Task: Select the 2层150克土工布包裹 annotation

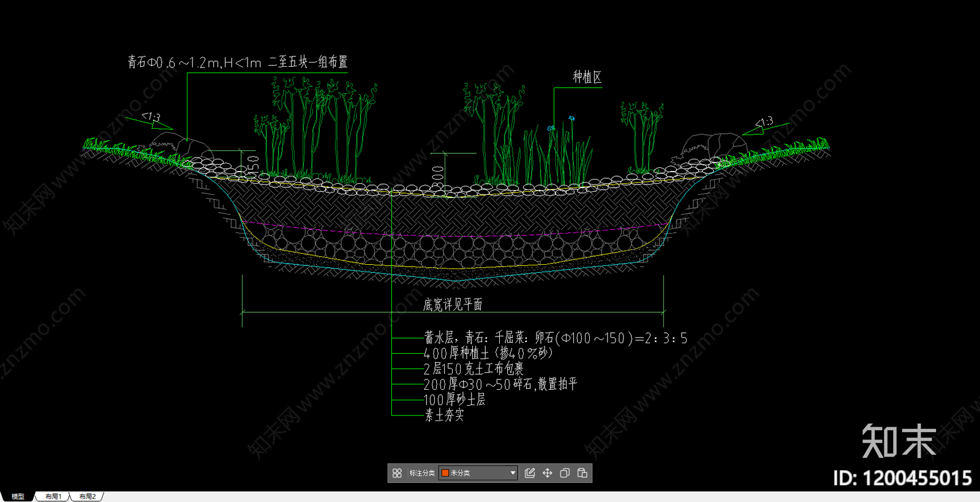Action: [x=473, y=368]
